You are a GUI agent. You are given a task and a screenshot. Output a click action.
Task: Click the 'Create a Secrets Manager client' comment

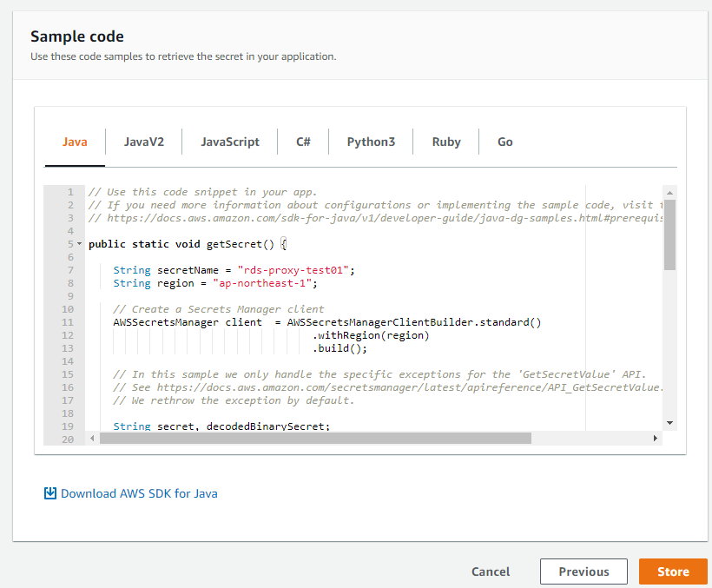(x=219, y=309)
